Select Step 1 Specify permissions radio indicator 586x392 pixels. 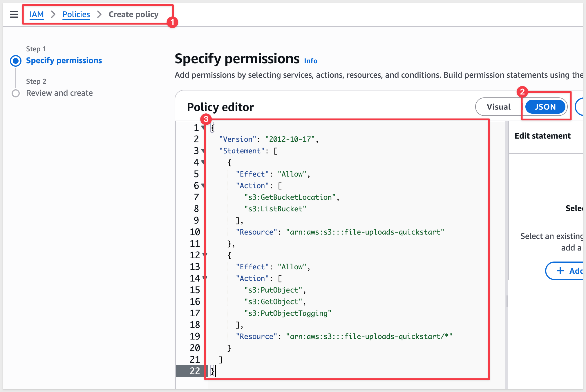point(16,61)
